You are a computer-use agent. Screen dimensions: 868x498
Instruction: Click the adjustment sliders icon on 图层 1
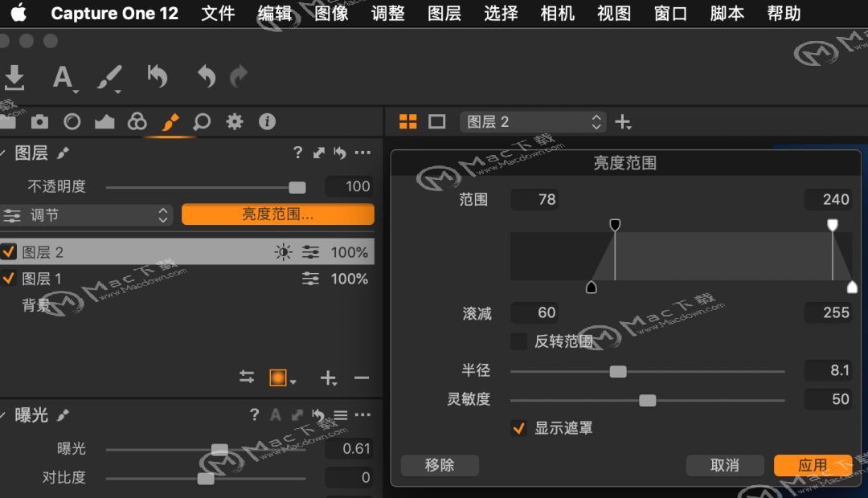tap(310, 279)
